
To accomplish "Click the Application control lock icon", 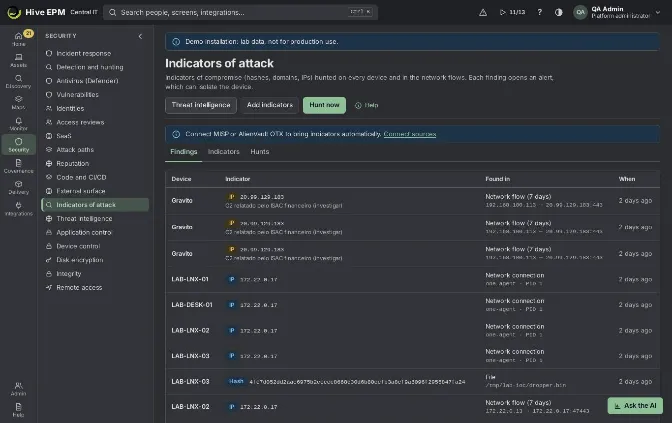I will pyautogui.click(x=49, y=232).
